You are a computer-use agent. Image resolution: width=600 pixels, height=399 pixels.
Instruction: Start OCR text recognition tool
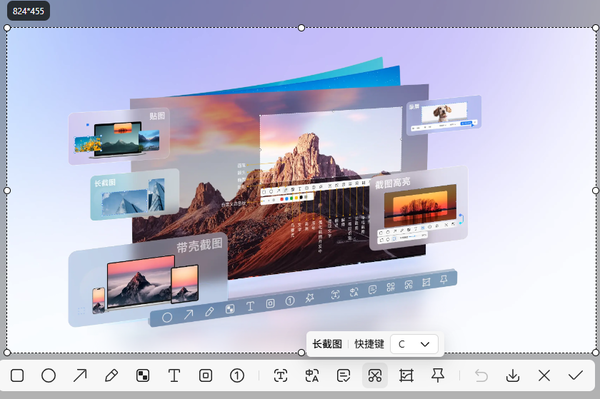280,375
